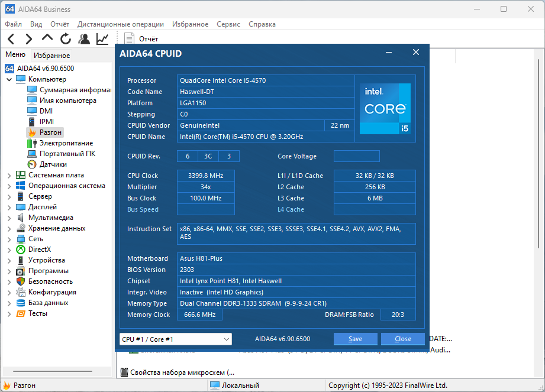
Task: Go forward with the right arrow toolbar icon
Action: click(29, 39)
